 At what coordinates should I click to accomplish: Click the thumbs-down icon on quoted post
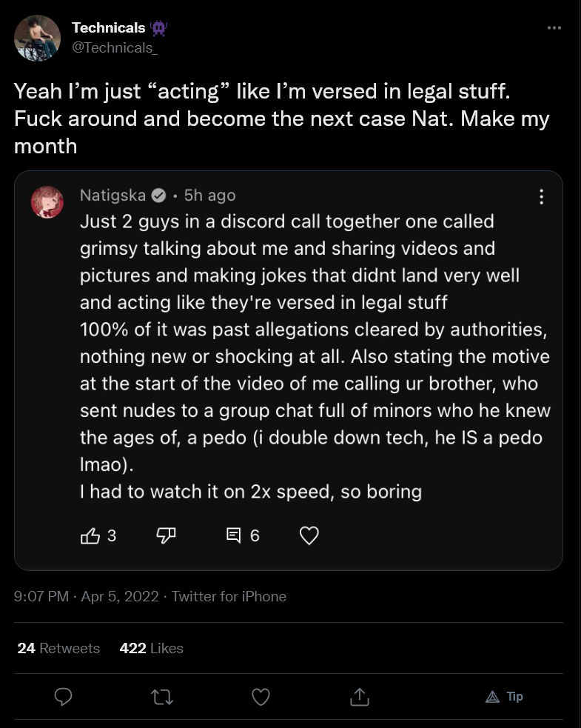[166, 535]
